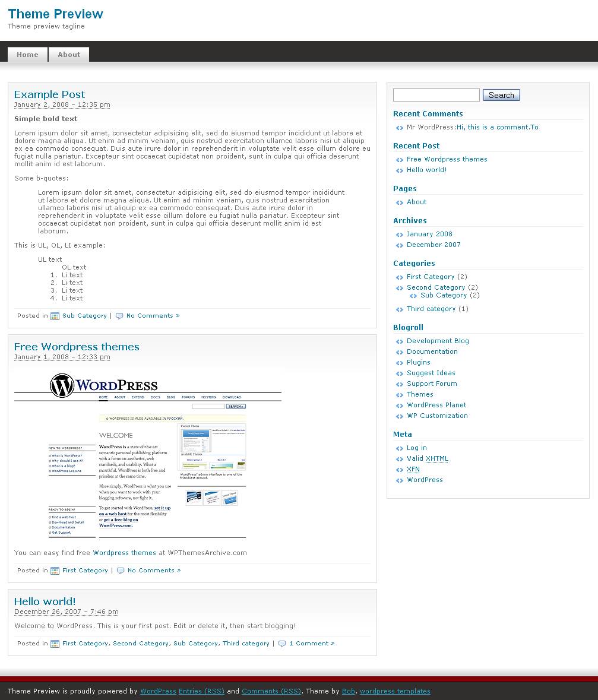Open the WP Customization link in Blogroll
598x700 pixels.
coord(437,416)
